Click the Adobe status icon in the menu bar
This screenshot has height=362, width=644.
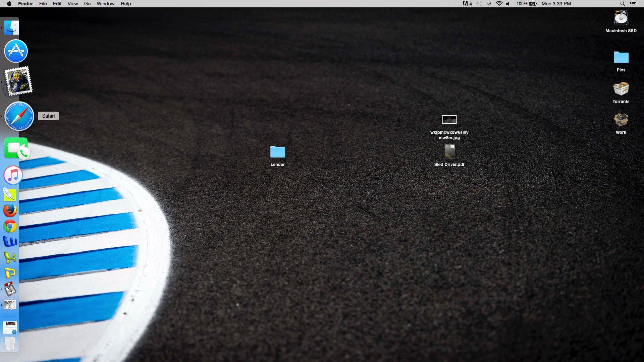467,4
